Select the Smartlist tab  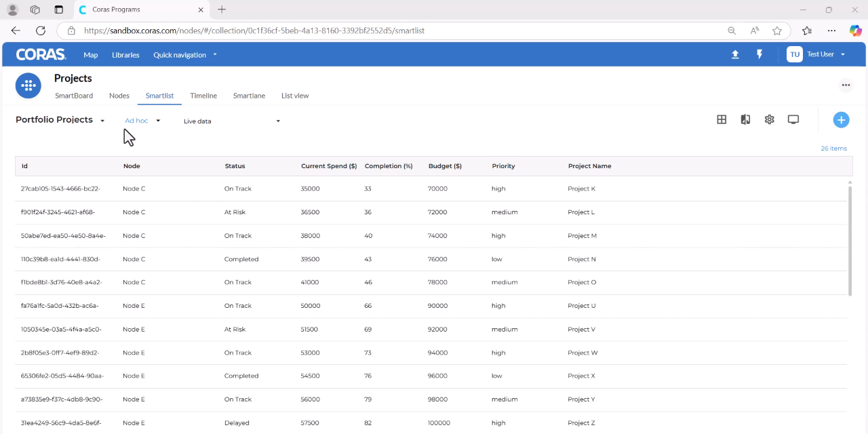[x=159, y=96]
